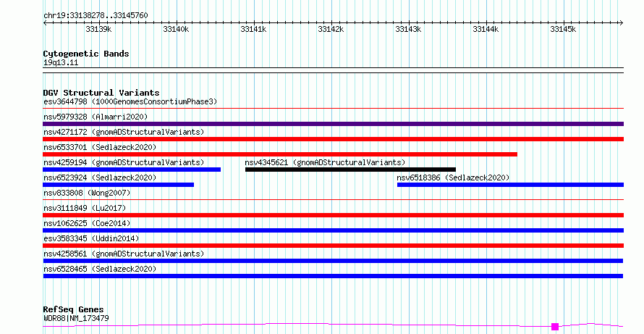
Task: Click the nsv6518386 (Sedlazeck2020) label
Action: [453, 178]
